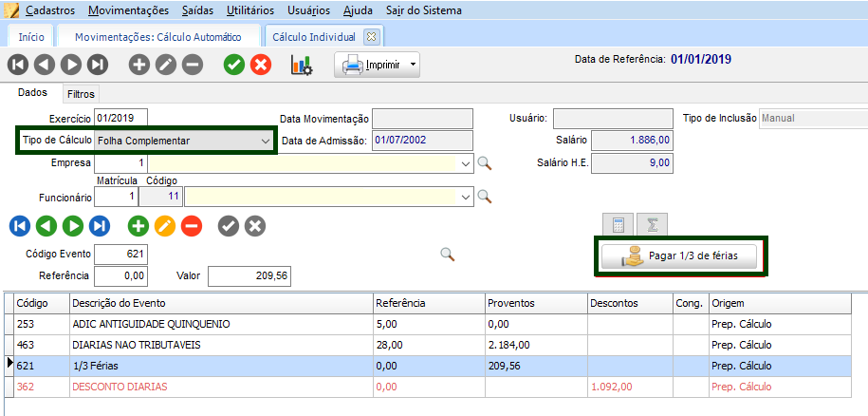
Task: Click the gray event confirm checkmark
Action: point(229,226)
